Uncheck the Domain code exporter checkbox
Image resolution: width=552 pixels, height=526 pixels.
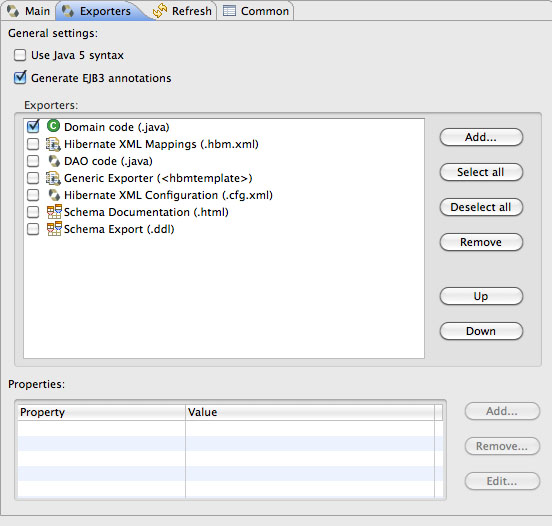33,126
